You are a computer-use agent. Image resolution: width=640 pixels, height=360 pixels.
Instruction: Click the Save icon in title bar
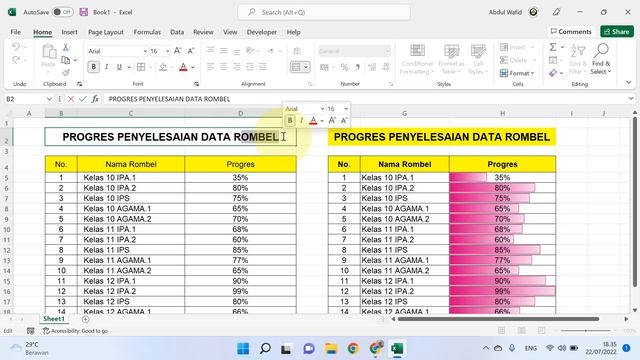pyautogui.click(x=84, y=12)
